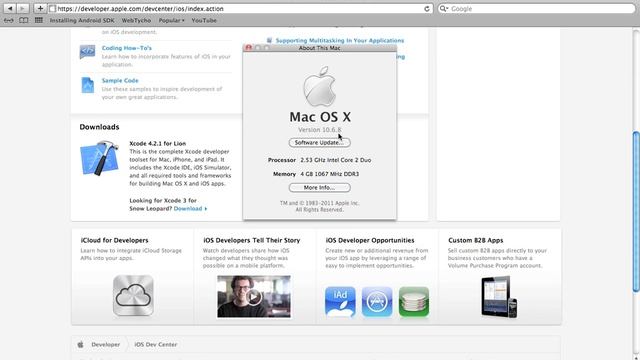Click the iOS Developer Opportunities heading

tap(370, 240)
